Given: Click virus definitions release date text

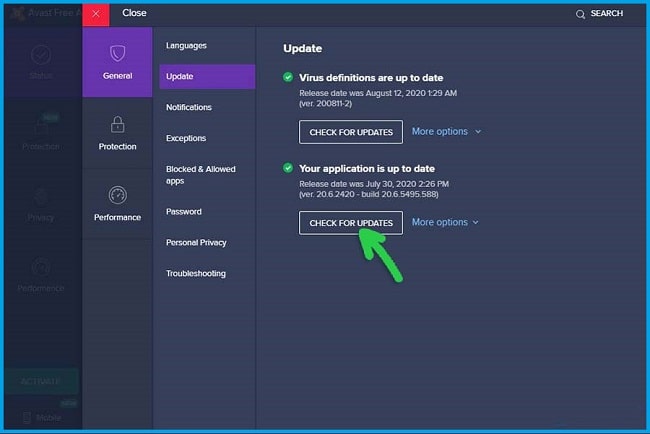Looking at the screenshot, I should click(x=378, y=93).
